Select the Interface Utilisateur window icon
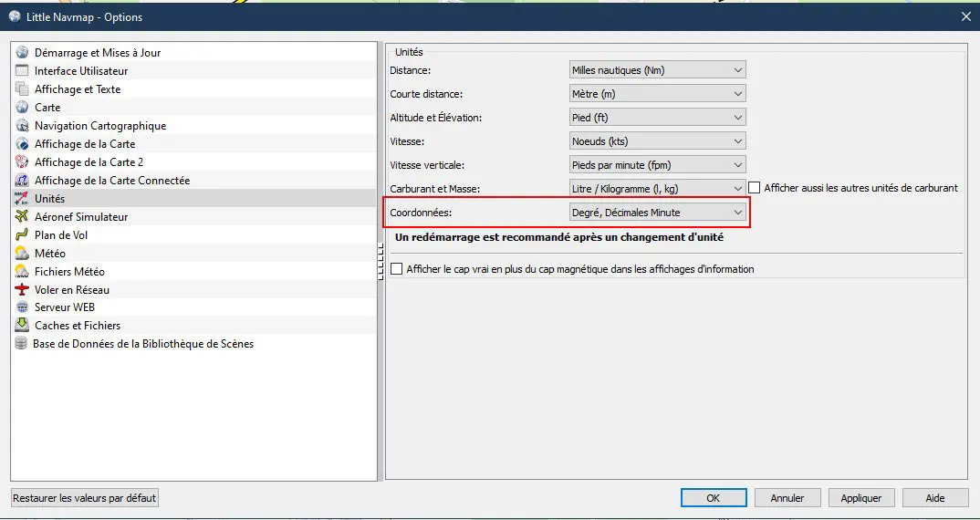The image size is (980, 520). [x=23, y=70]
